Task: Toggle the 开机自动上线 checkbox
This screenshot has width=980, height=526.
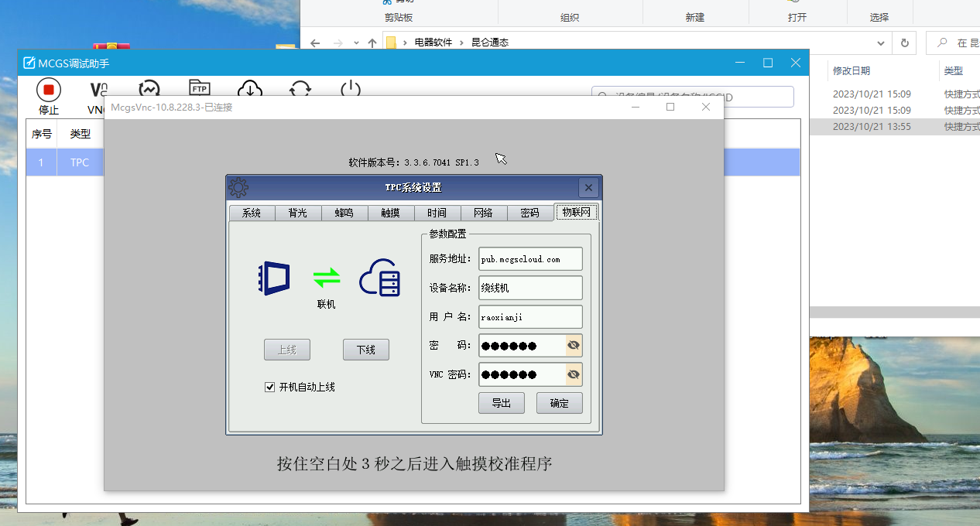Action: tap(270, 387)
